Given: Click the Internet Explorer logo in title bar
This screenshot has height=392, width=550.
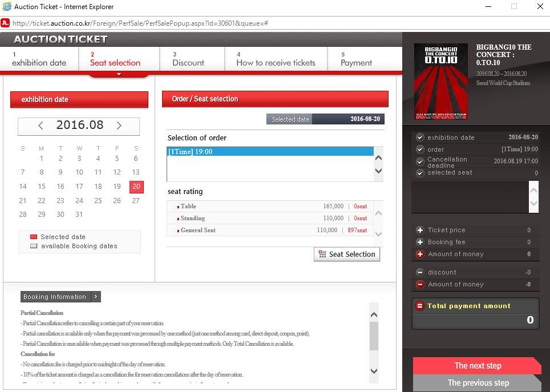Looking at the screenshot, I should click(6, 6).
